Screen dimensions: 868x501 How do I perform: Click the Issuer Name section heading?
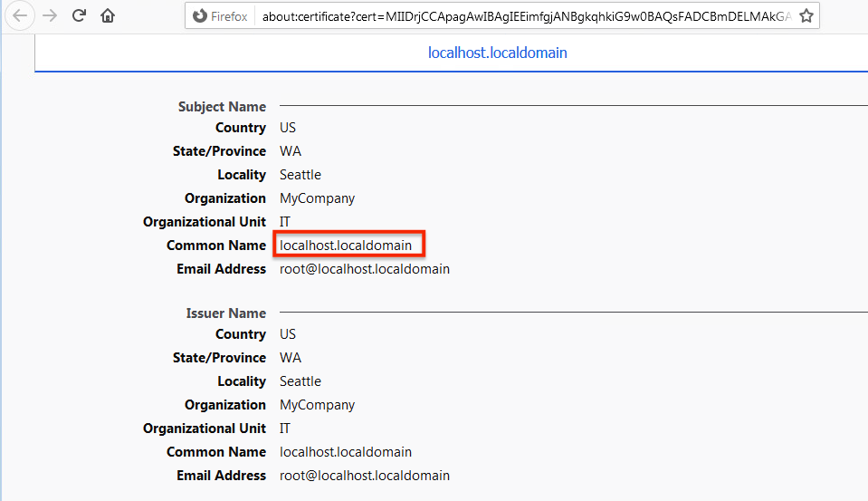pos(225,313)
